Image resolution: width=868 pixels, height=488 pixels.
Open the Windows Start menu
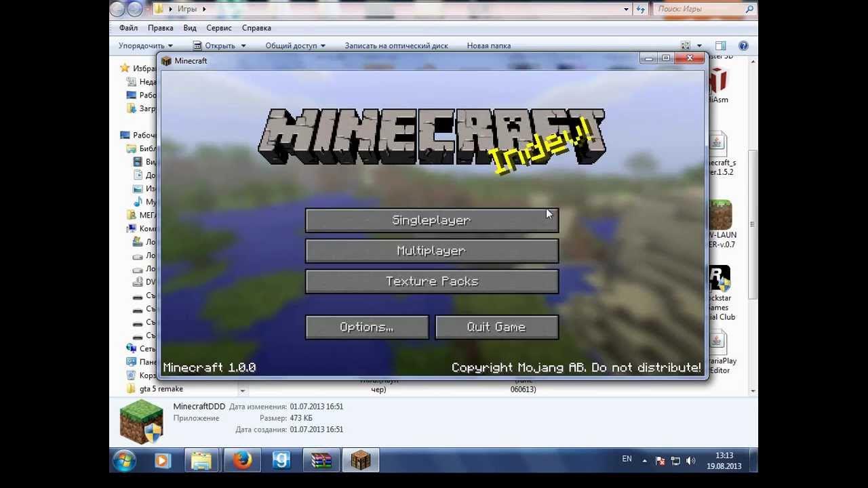tap(124, 461)
